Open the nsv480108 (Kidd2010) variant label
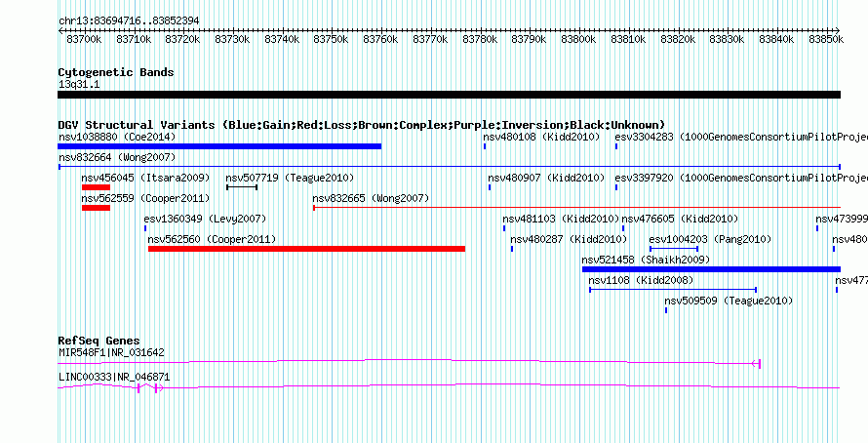 pyautogui.click(x=541, y=137)
